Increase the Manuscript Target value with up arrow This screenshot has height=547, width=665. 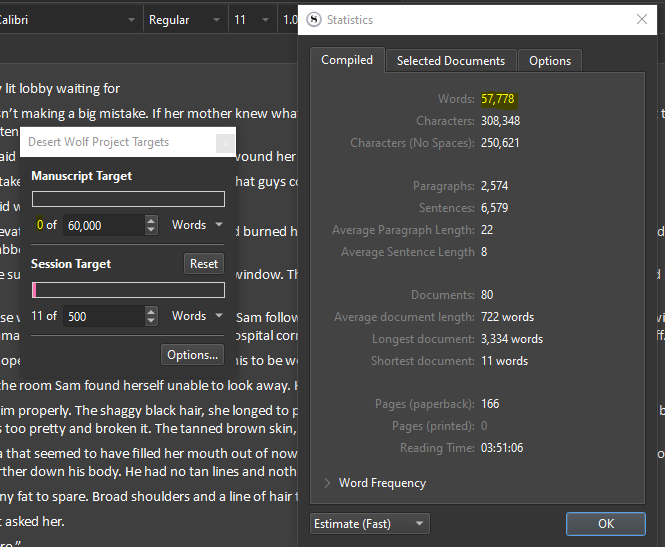click(151, 220)
